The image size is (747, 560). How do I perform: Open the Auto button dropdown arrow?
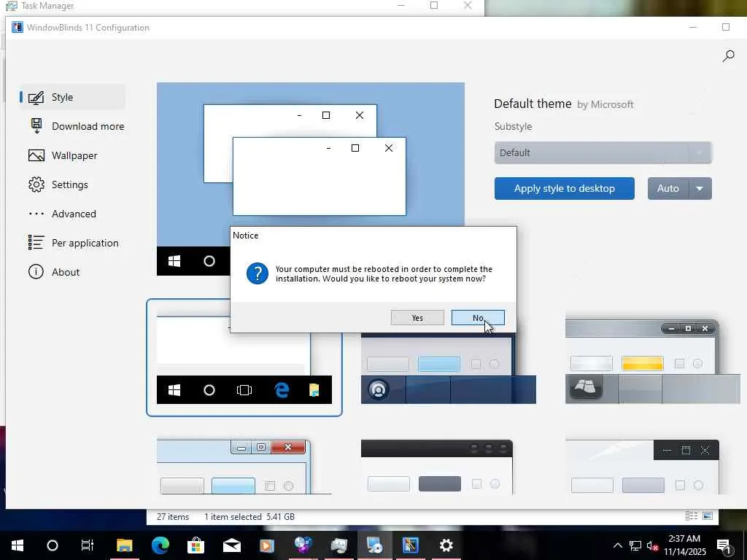700,189
